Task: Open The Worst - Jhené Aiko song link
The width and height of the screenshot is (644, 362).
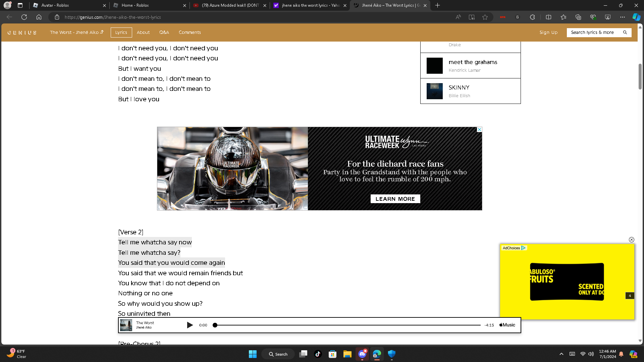Action: 77,33
